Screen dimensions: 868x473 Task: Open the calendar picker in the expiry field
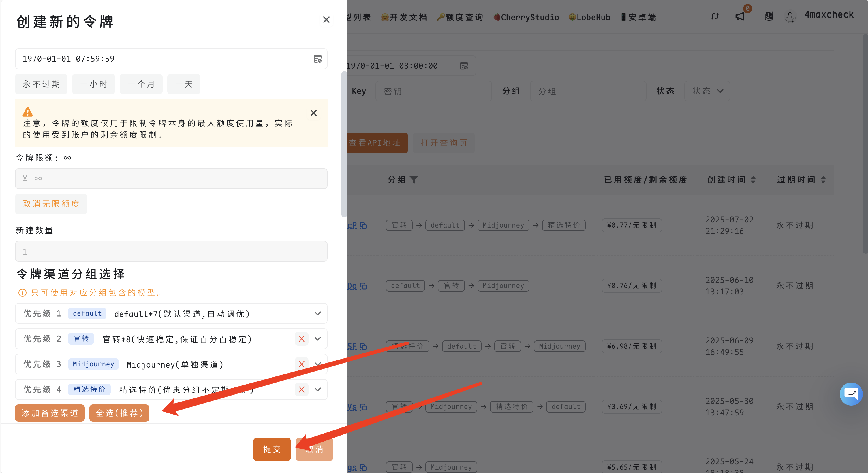[317, 59]
